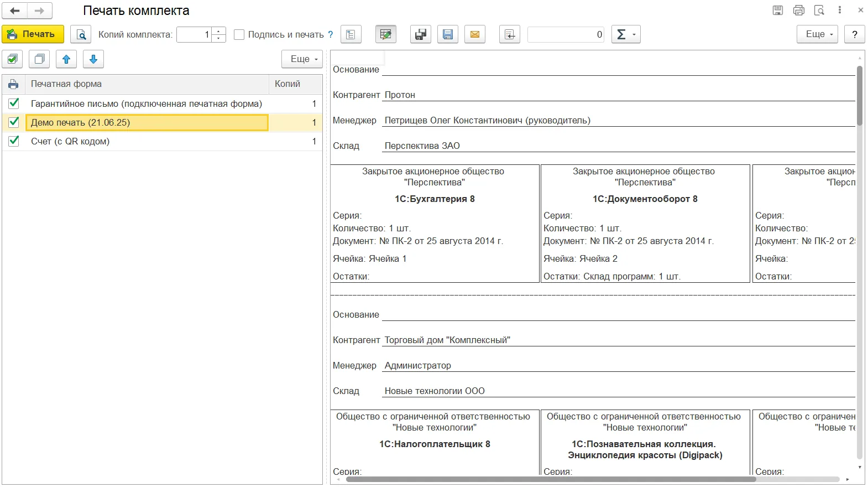Click the Контрагент value Протон
Image resolution: width=868 pixels, height=487 pixels.
coord(400,95)
